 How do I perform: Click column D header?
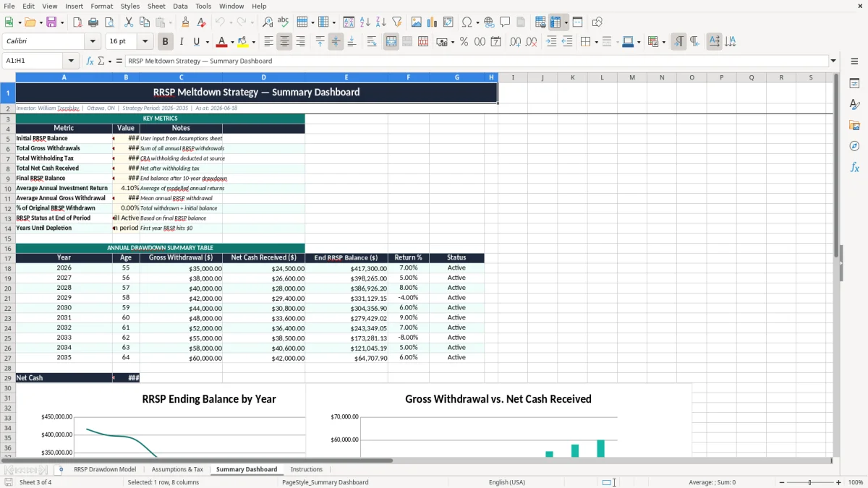click(263, 77)
